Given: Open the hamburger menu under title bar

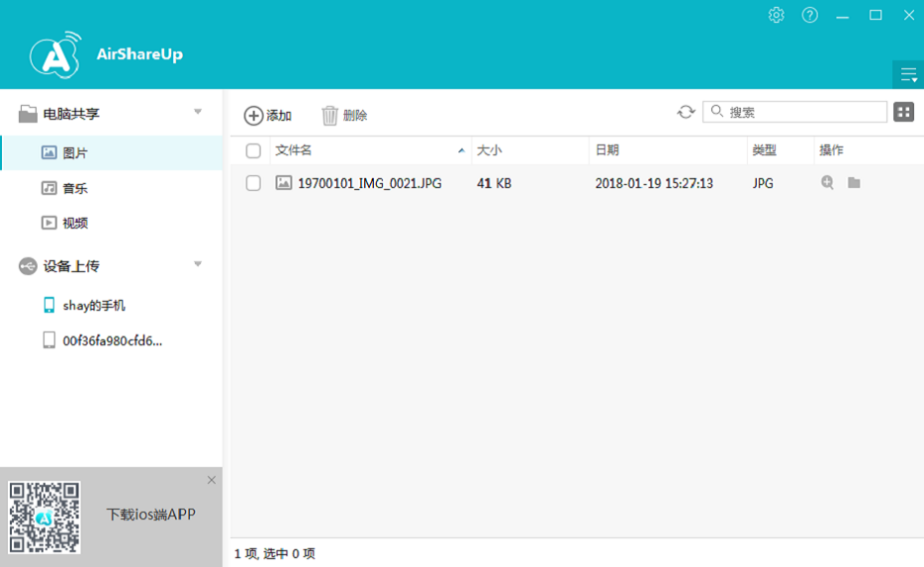Looking at the screenshot, I should [x=908, y=75].
